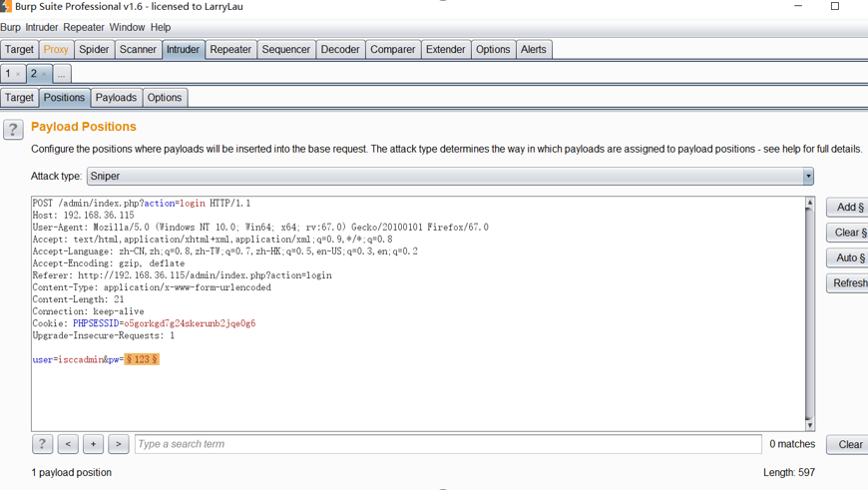Click the request editor scroll up arrow
Viewport: 868px width, 490px height.
(810, 203)
